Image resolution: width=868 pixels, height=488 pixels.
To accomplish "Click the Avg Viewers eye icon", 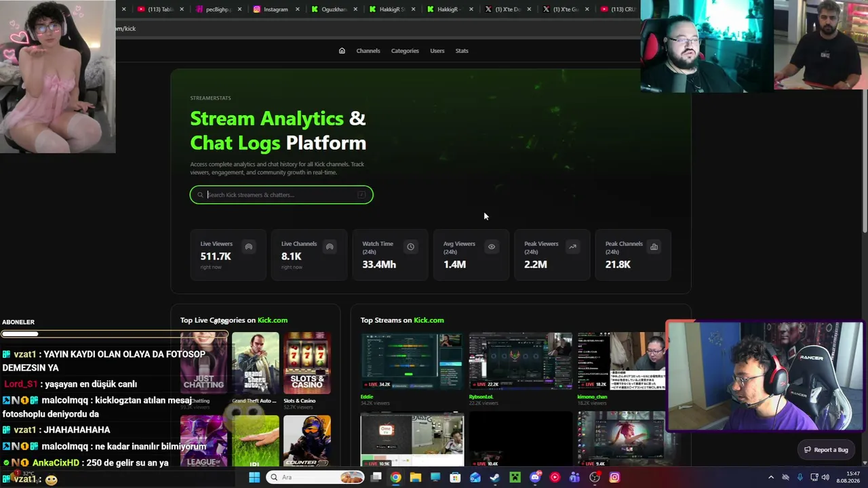I will coord(492,247).
